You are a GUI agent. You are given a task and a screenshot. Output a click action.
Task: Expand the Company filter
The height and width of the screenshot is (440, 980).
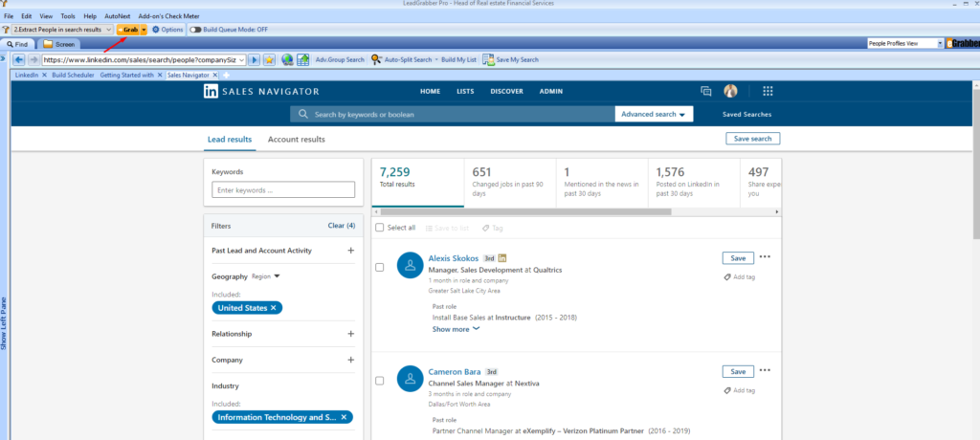tap(350, 360)
